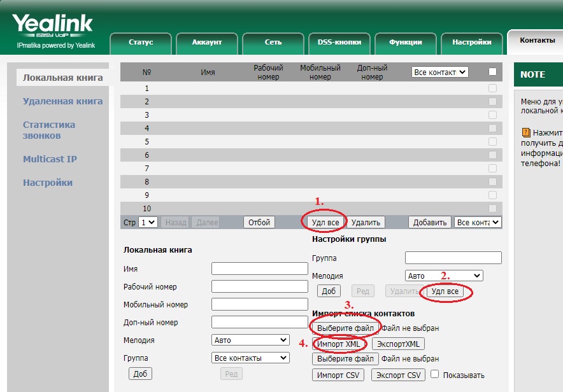This screenshot has height=392, width=563.
Task: Open the Стр page number dropdown
Action: [x=148, y=222]
